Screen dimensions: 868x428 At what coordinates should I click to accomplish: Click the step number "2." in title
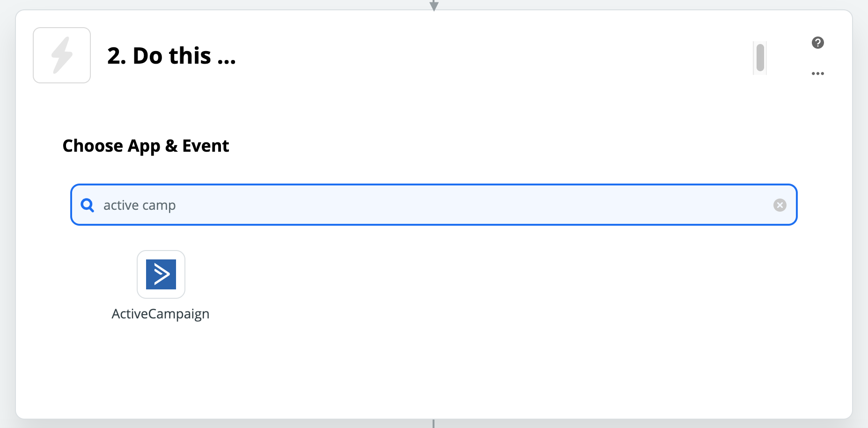pyautogui.click(x=117, y=56)
